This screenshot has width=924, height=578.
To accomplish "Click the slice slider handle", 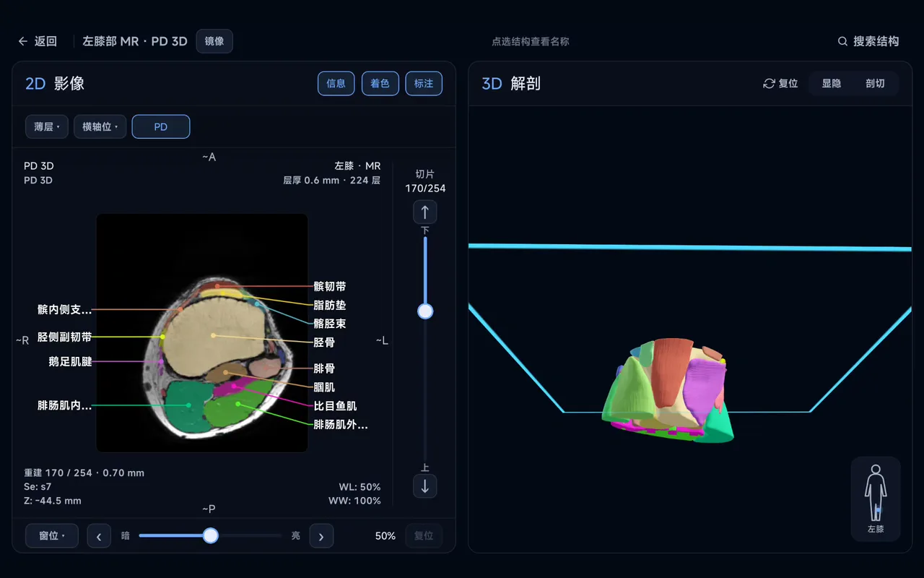I will (425, 311).
